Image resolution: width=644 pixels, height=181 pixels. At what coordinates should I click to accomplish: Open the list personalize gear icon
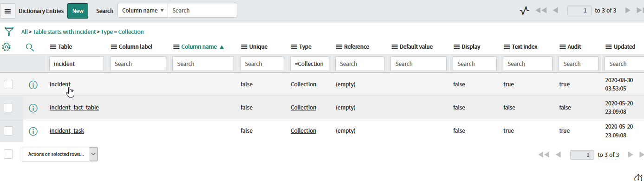pos(7,47)
